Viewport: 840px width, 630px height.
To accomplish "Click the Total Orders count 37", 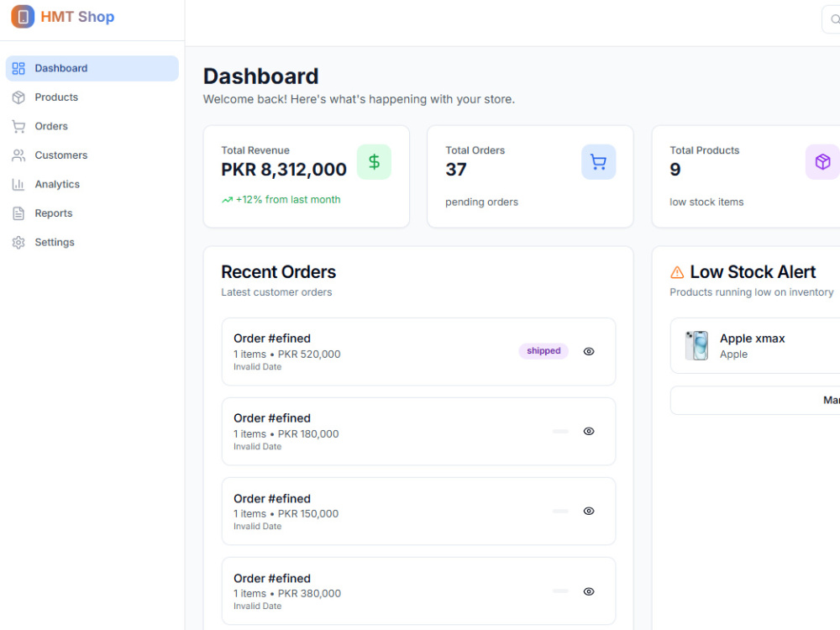I will [456, 170].
